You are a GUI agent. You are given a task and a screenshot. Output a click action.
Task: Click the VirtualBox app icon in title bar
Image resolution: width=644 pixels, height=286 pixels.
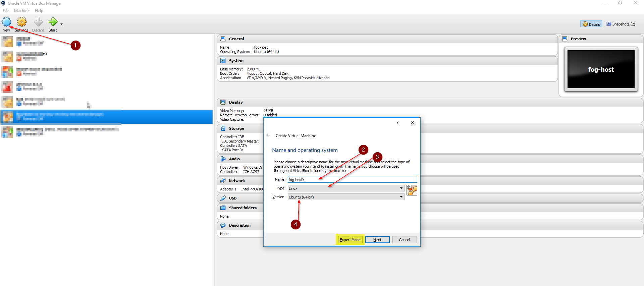(3, 3)
